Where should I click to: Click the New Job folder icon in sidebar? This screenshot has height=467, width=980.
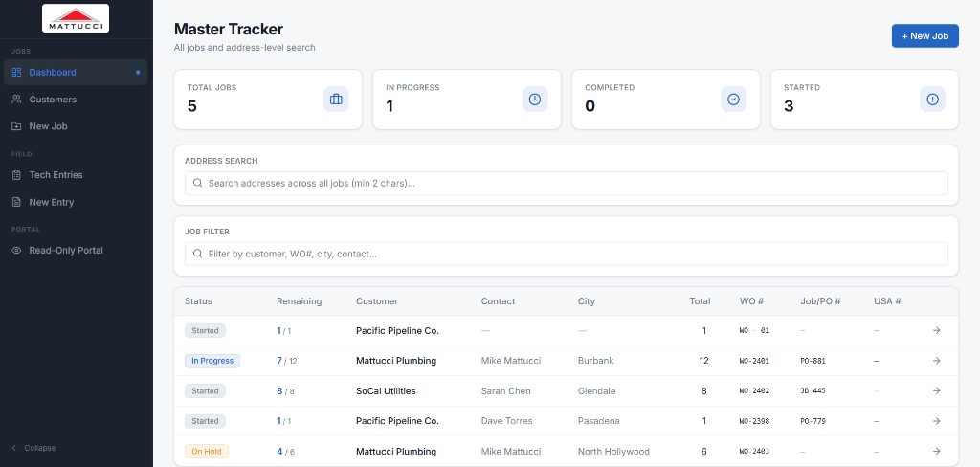17,126
